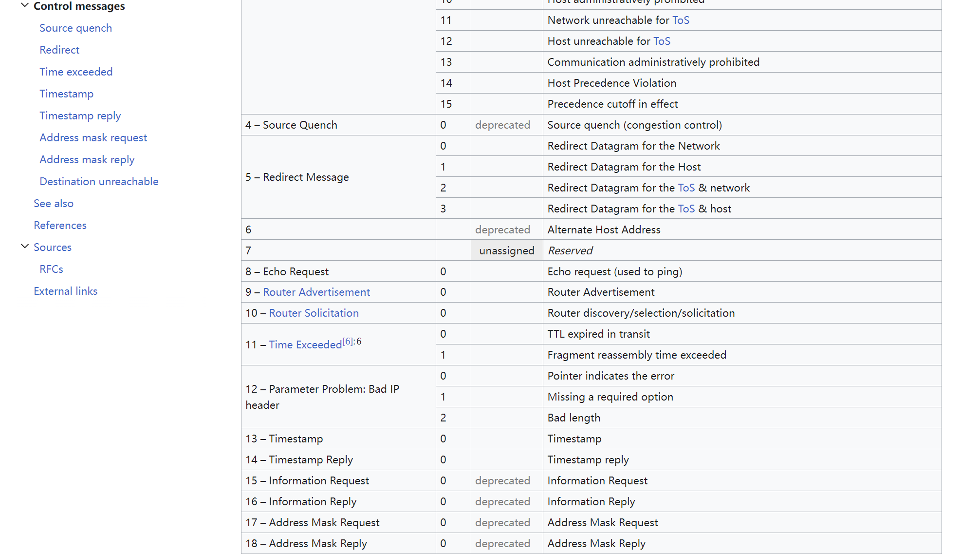Image resolution: width=980 pixels, height=554 pixels.
Task: Collapse the Control messages section chevron
Action: [25, 5]
